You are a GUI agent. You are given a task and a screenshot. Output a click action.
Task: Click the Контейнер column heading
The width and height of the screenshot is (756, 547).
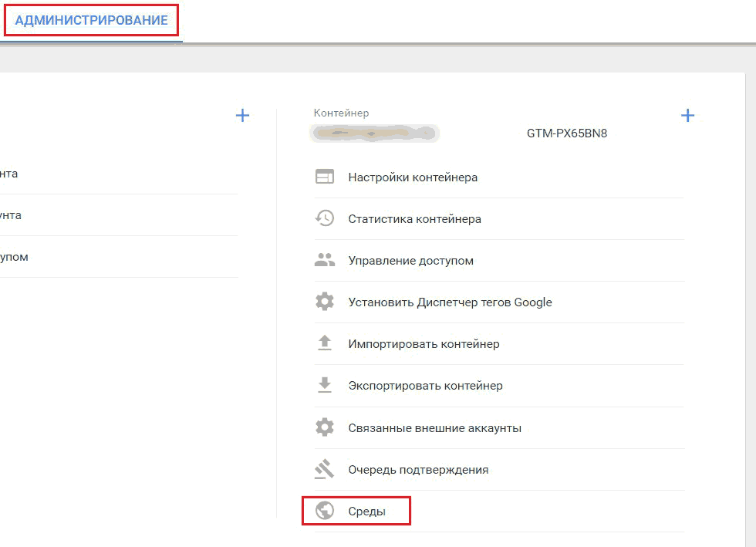tap(341, 113)
